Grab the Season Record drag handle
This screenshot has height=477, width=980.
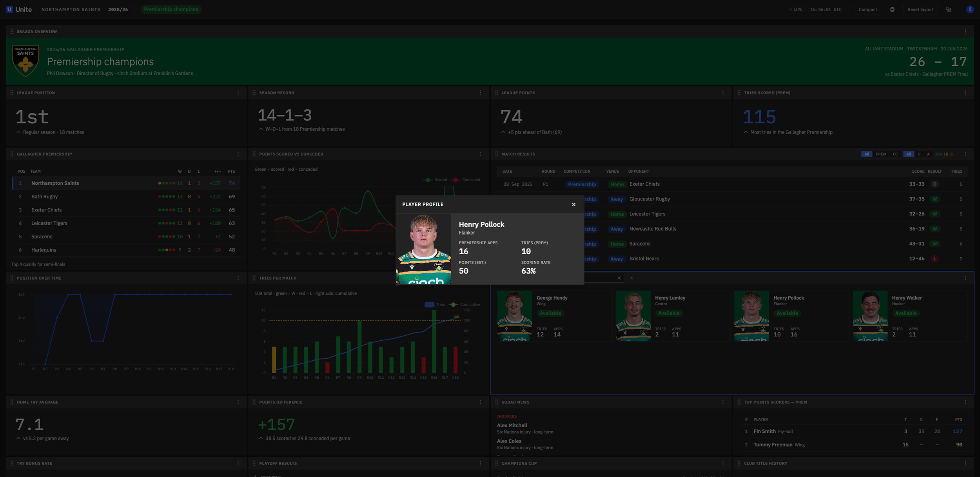point(254,93)
